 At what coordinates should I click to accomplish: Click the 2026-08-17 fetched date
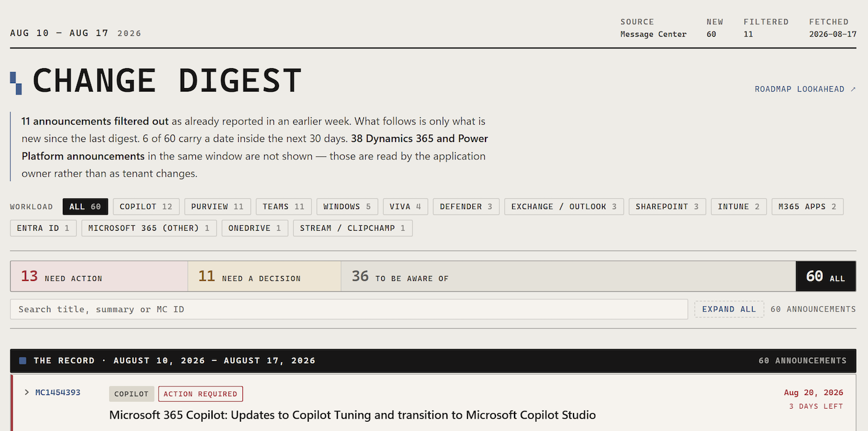833,34
